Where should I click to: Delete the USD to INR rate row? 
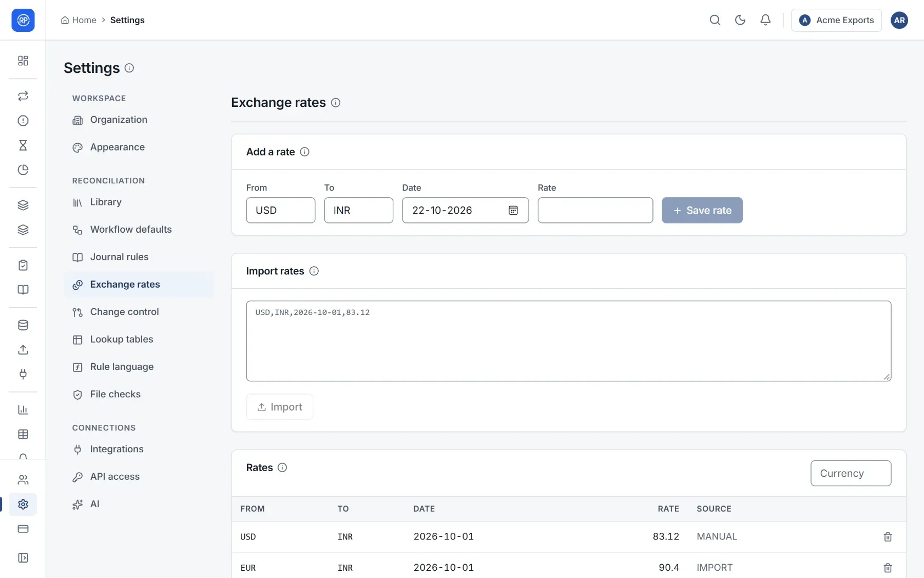coord(888,537)
